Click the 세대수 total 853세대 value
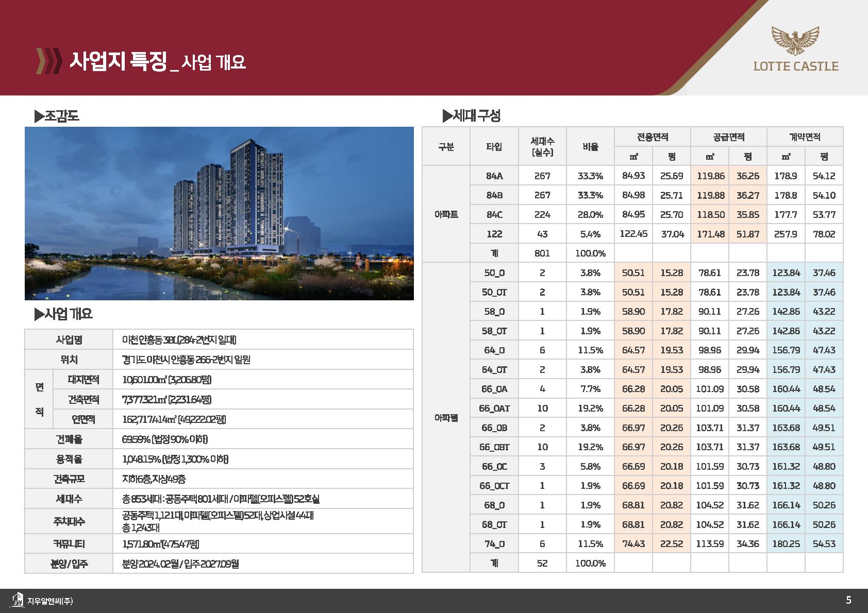Viewport: 868px width, 613px height. point(221,499)
